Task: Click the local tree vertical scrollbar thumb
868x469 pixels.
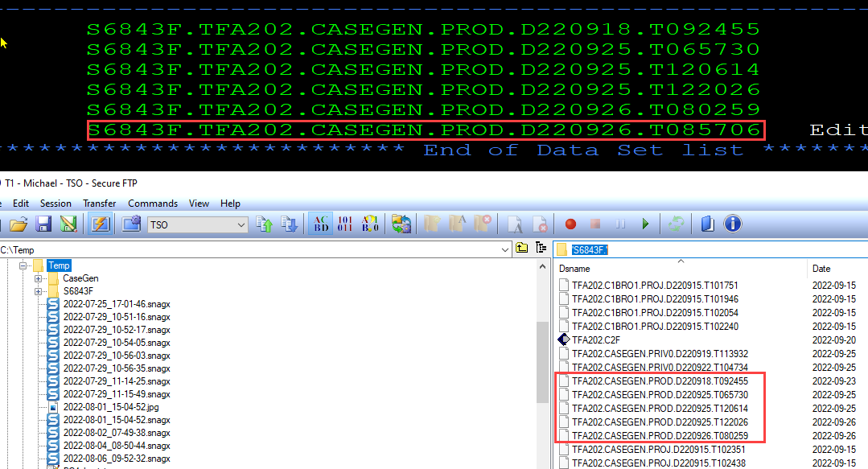Action: pyautogui.click(x=542, y=361)
